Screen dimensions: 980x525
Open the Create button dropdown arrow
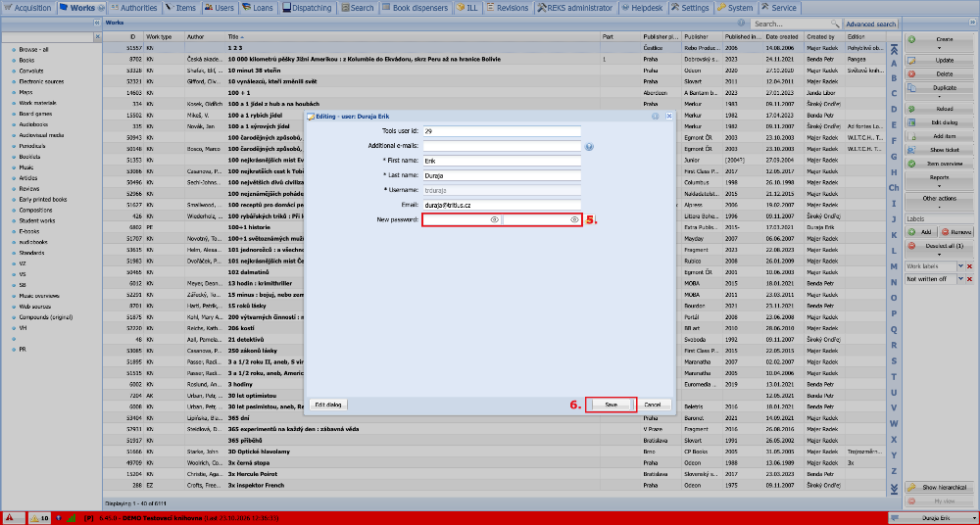(940, 47)
